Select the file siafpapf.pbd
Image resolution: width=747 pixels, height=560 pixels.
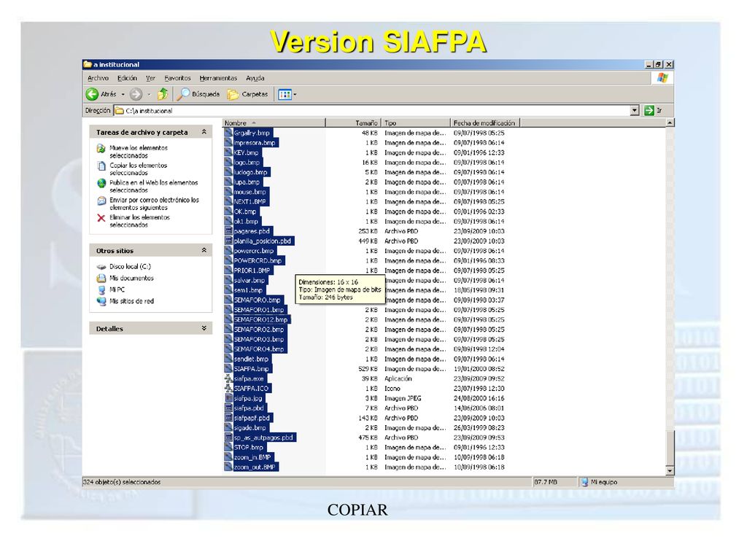[252, 418]
